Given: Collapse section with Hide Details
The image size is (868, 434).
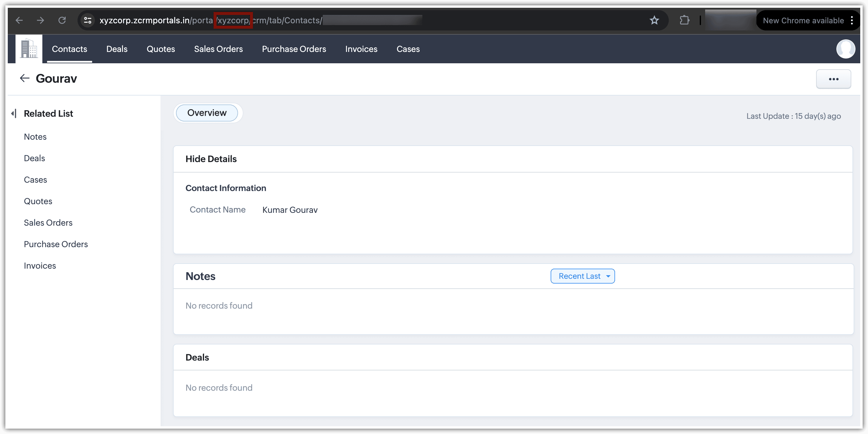Looking at the screenshot, I should coord(211,159).
